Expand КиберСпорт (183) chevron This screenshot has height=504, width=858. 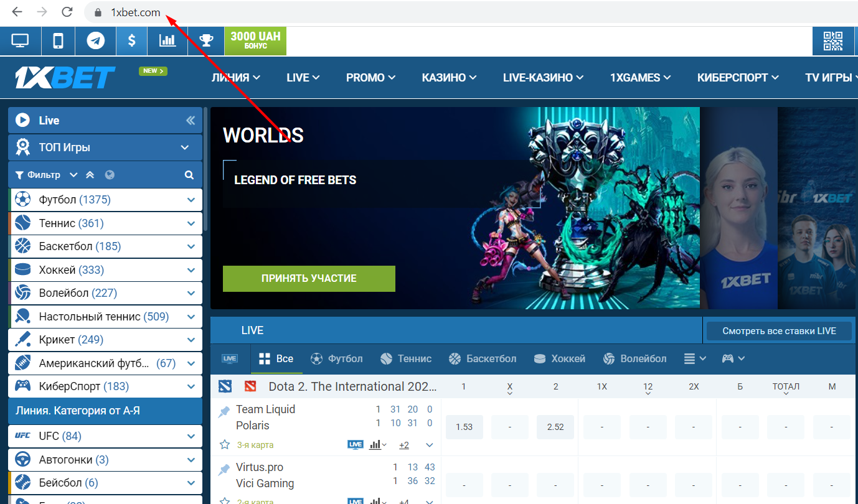(191, 386)
